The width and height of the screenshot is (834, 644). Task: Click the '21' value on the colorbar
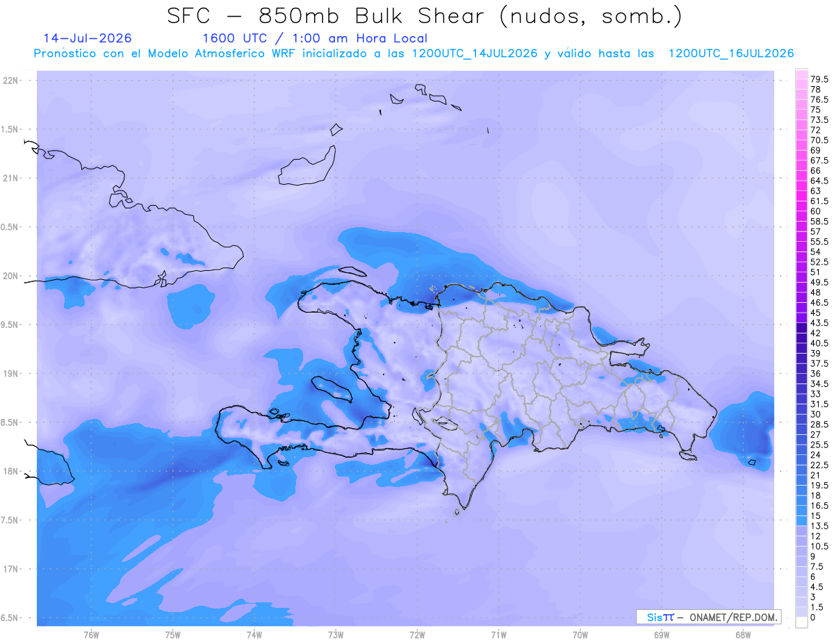(x=816, y=475)
